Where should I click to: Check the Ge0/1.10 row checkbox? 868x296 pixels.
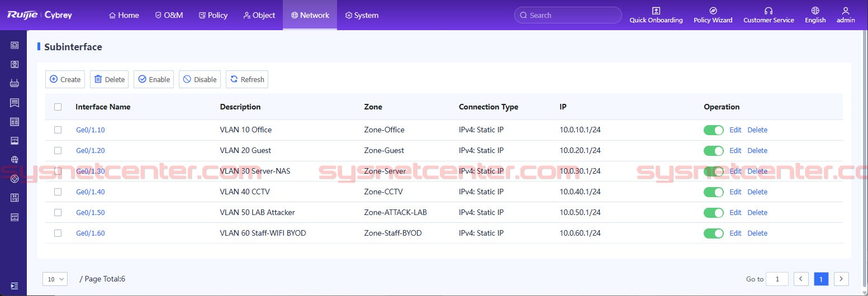58,130
